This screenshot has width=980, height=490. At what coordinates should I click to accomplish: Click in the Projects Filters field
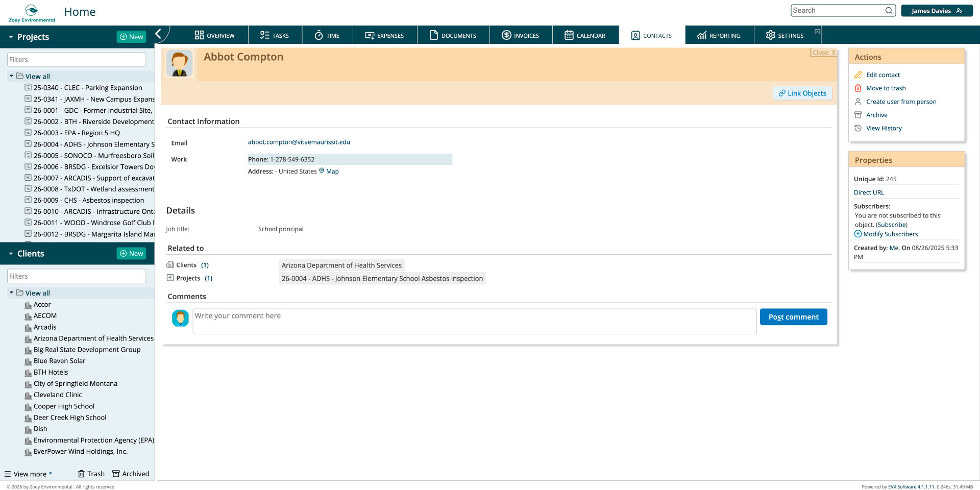point(77,60)
